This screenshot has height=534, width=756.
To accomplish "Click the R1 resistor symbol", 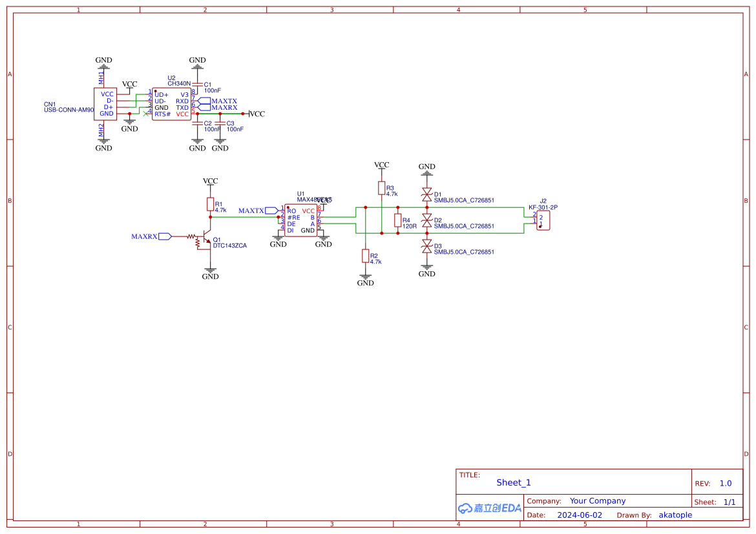I will point(210,204).
